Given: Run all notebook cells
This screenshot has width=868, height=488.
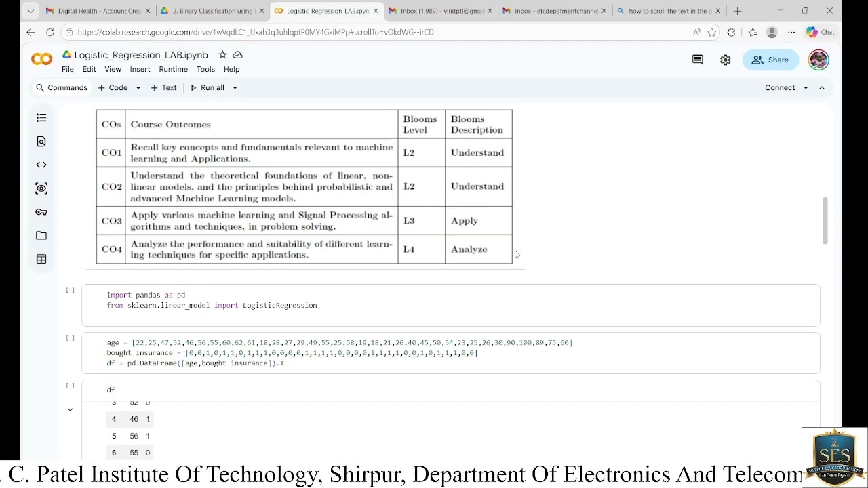Looking at the screenshot, I should [208, 87].
